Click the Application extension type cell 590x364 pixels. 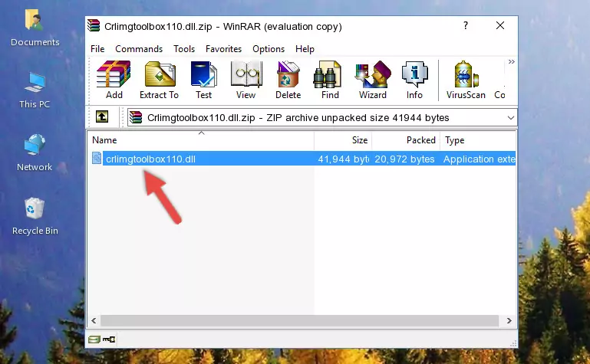[x=479, y=159]
